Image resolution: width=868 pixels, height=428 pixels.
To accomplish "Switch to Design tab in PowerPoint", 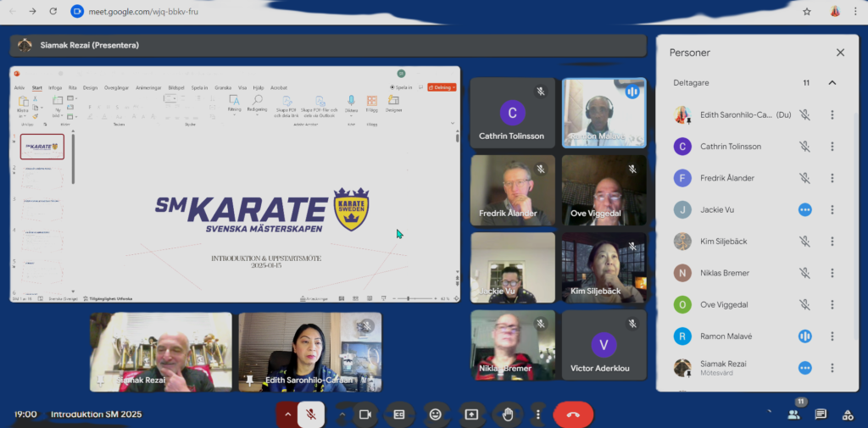I will click(90, 87).
